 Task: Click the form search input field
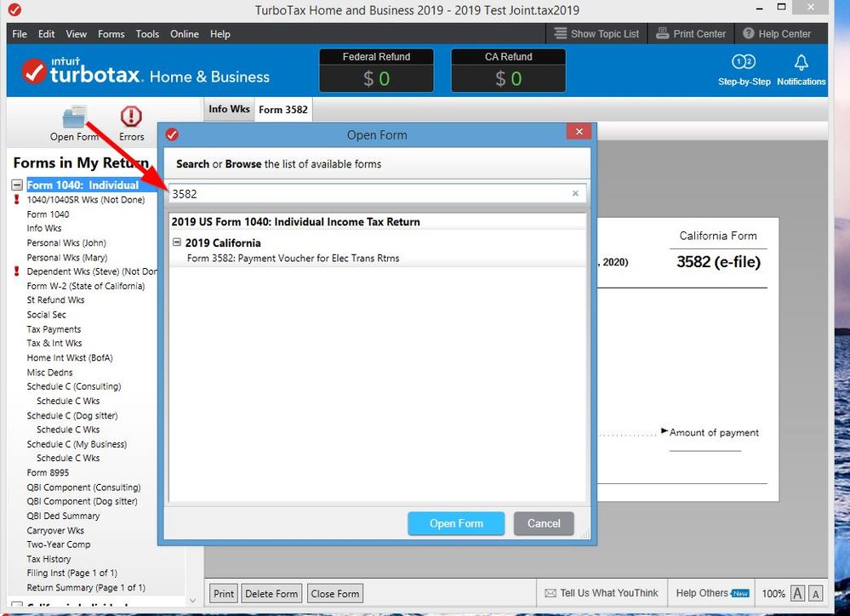[377, 194]
